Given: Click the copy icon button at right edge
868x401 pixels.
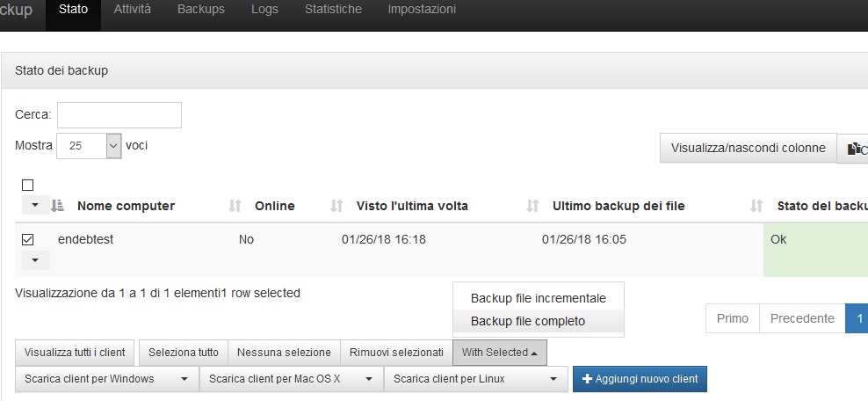Looking at the screenshot, I should click(854, 149).
